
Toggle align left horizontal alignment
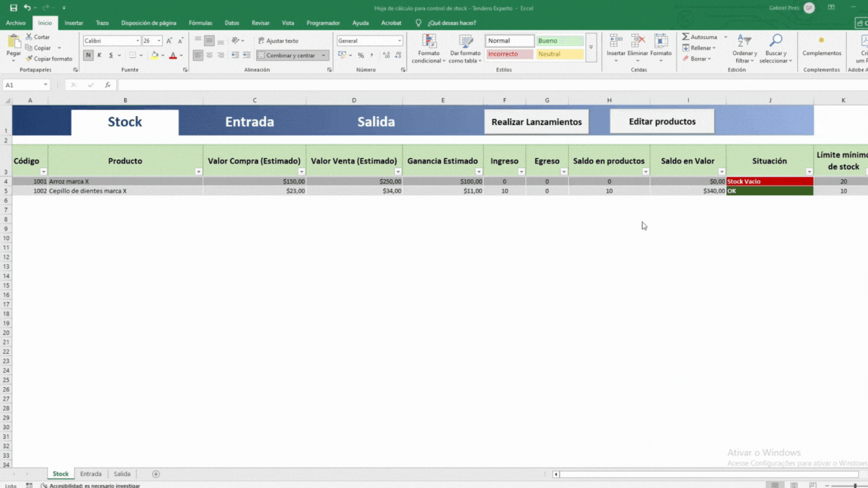point(197,55)
